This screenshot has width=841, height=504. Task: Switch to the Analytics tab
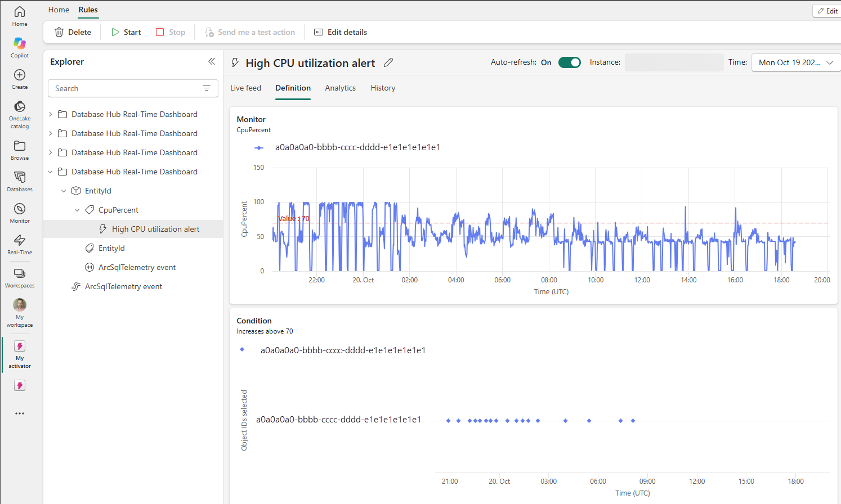pyautogui.click(x=340, y=88)
